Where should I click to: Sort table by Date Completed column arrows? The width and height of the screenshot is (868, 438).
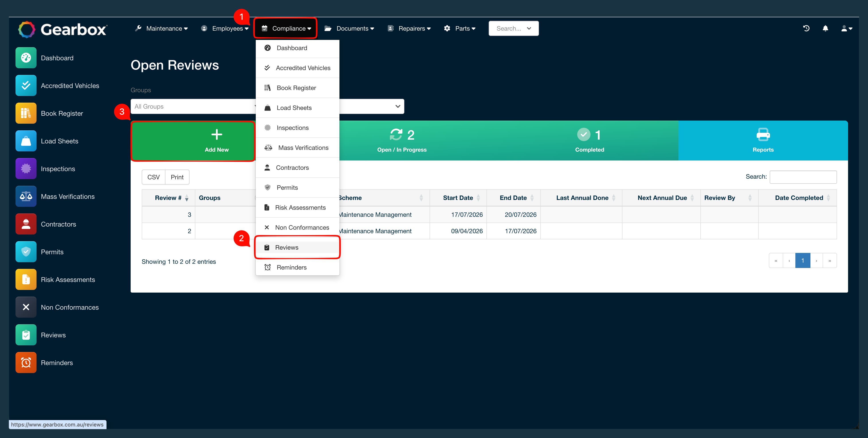pyautogui.click(x=829, y=198)
